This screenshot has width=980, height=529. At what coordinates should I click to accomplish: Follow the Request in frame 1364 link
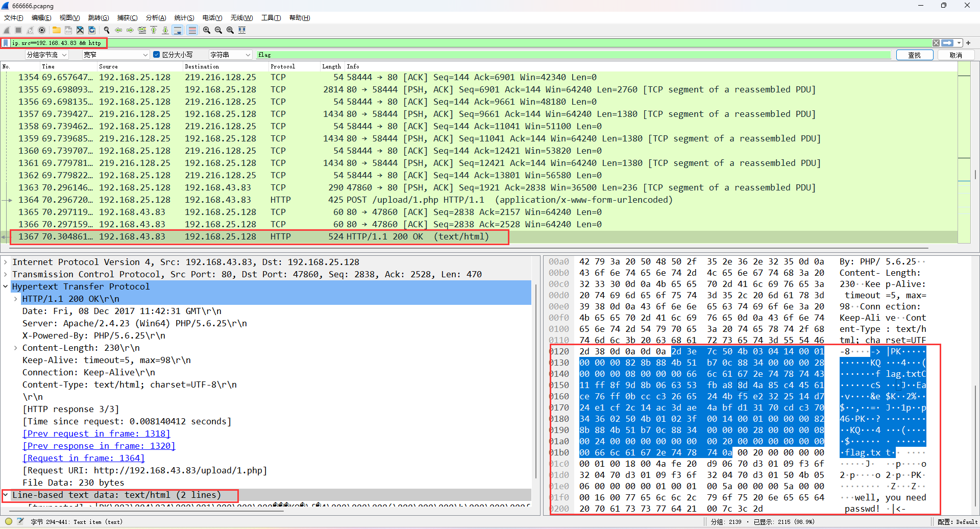click(84, 458)
